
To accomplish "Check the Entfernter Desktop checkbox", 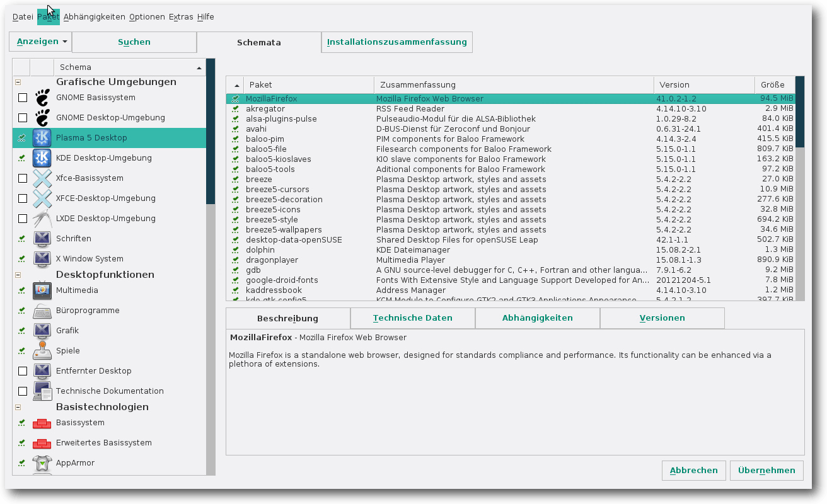I will [x=23, y=371].
